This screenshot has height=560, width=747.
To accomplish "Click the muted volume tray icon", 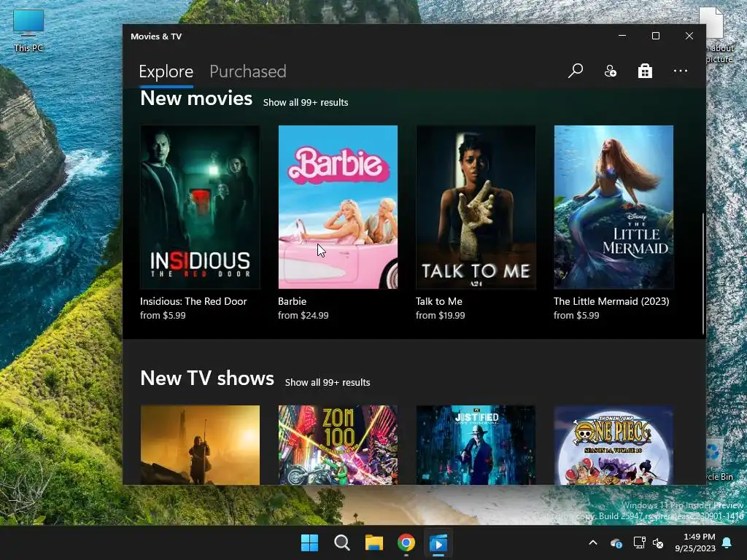I will click(658, 542).
